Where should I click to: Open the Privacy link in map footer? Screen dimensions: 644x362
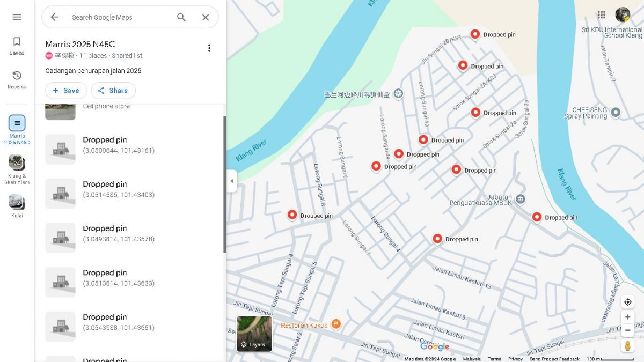[x=515, y=359]
